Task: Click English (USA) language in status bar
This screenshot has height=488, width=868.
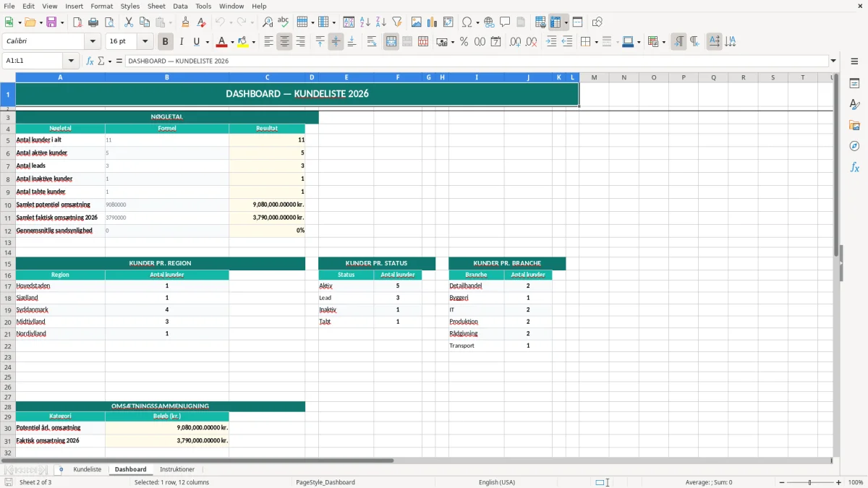Action: pos(497,482)
